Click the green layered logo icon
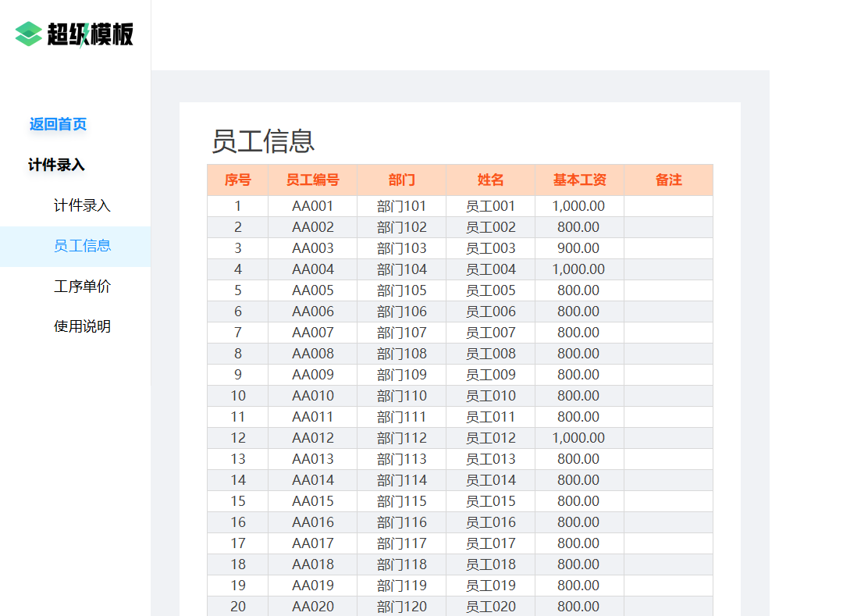This screenshot has height=616, width=843. (x=29, y=34)
